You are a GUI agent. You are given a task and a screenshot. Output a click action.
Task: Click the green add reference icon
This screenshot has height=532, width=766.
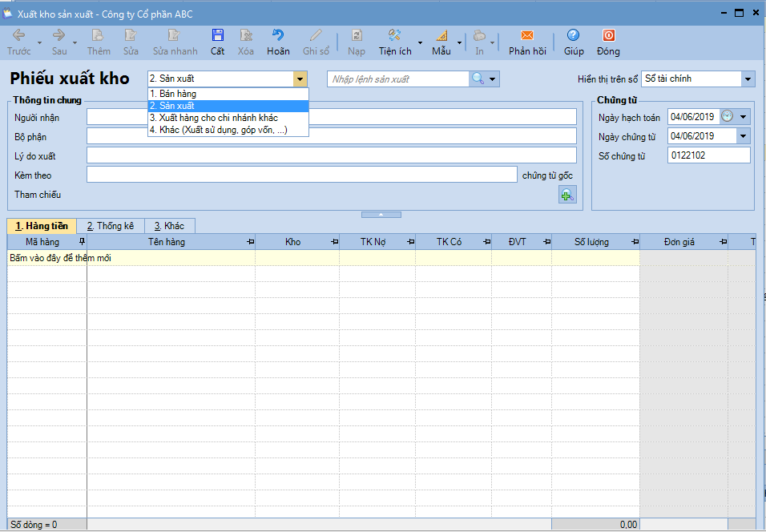click(567, 195)
